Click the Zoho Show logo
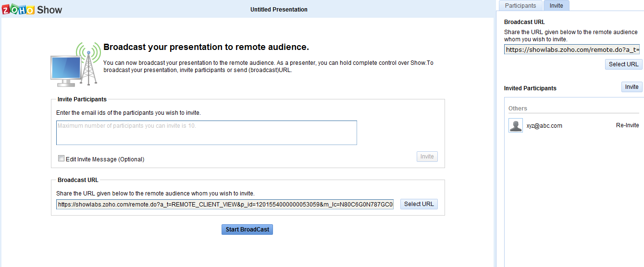 coord(32,9)
